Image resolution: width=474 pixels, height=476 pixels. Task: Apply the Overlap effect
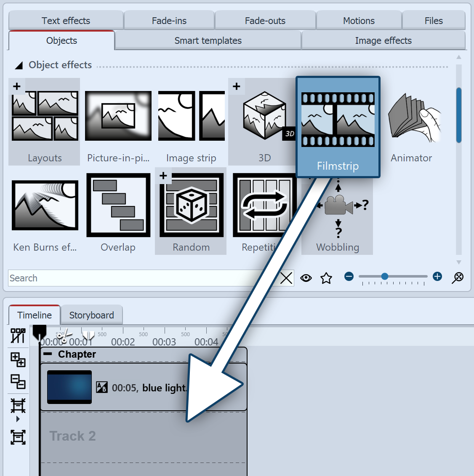click(x=118, y=205)
